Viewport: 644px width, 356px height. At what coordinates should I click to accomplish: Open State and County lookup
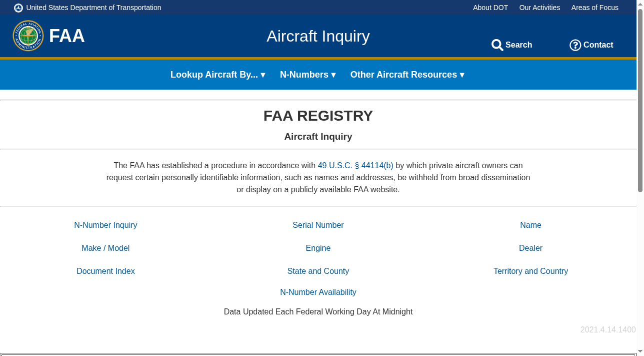(x=318, y=271)
